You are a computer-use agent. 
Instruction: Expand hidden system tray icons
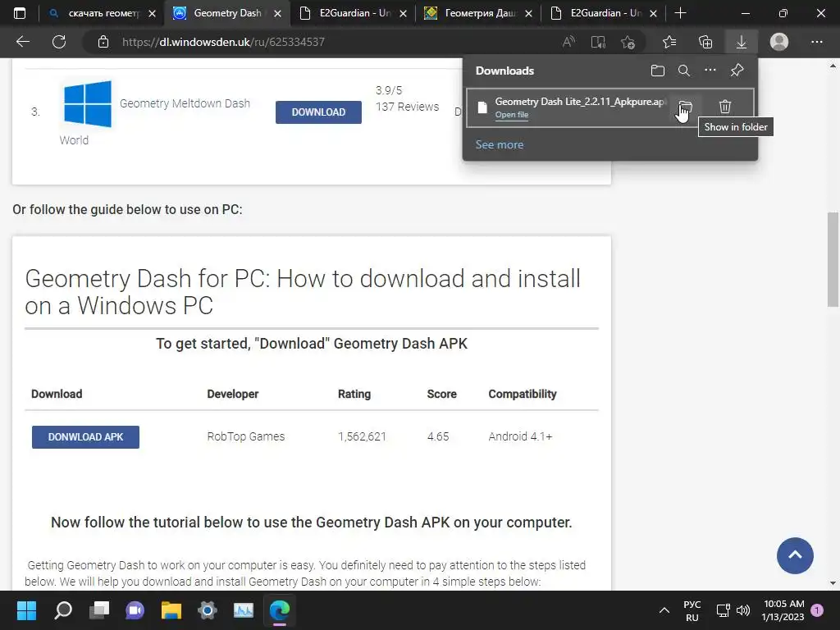click(x=664, y=610)
